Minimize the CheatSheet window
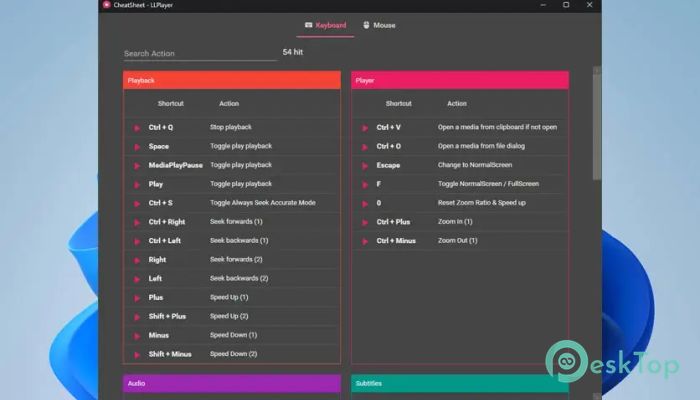The height and width of the screenshot is (400, 700). (543, 5)
